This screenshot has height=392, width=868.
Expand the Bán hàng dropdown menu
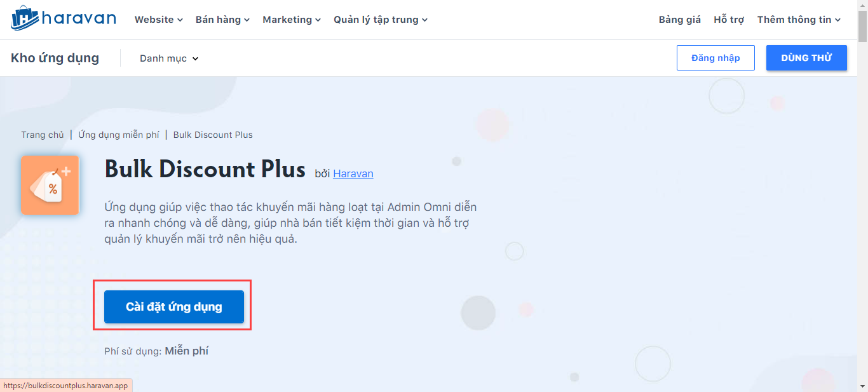coord(223,20)
